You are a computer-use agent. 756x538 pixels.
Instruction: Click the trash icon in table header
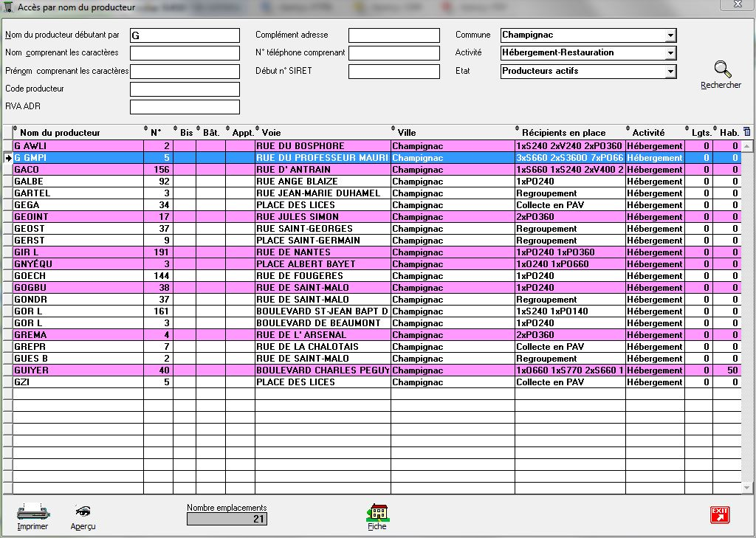pyautogui.click(x=746, y=132)
